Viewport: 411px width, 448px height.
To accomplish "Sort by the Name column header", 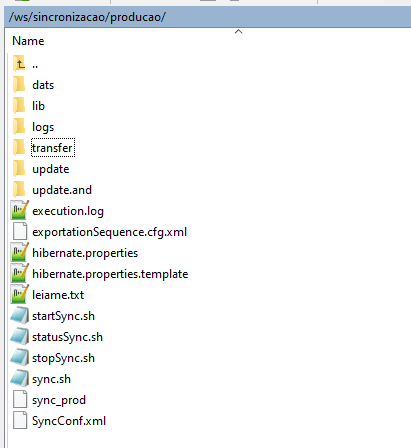I will point(28,41).
